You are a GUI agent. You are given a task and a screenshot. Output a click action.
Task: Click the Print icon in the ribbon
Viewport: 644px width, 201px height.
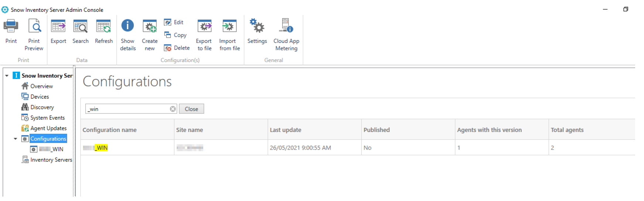[x=11, y=26]
